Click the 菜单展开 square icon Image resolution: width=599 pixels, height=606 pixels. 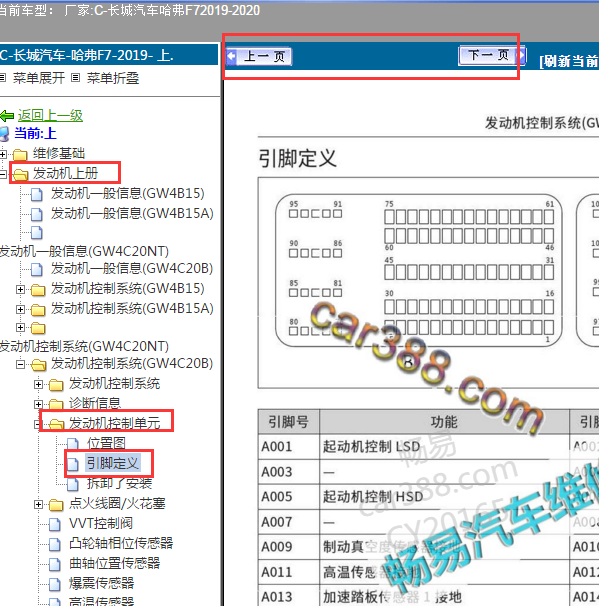[3, 78]
